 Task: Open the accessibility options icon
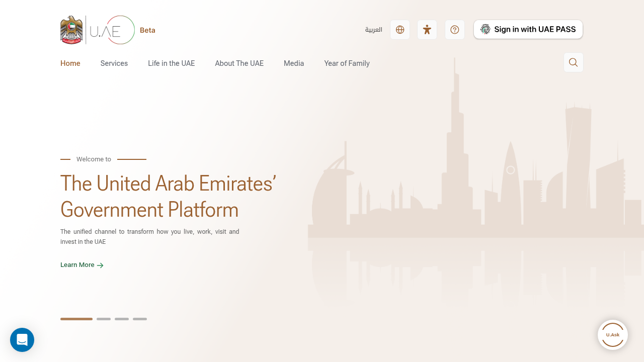(x=427, y=30)
